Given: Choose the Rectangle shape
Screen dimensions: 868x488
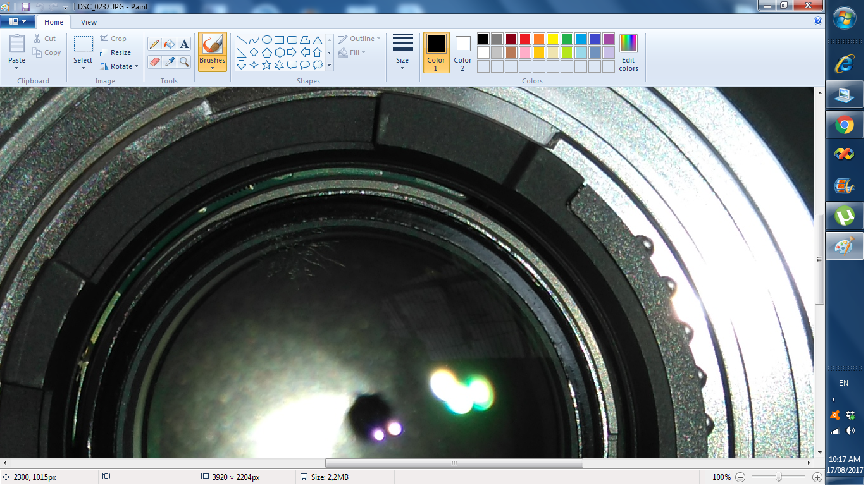Looking at the screenshot, I should point(279,39).
